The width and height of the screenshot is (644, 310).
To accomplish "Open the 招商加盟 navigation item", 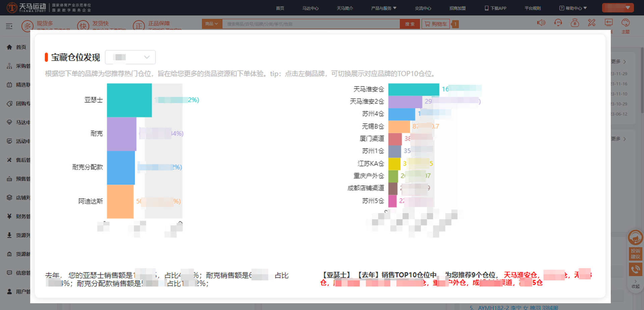I will tap(458, 8).
